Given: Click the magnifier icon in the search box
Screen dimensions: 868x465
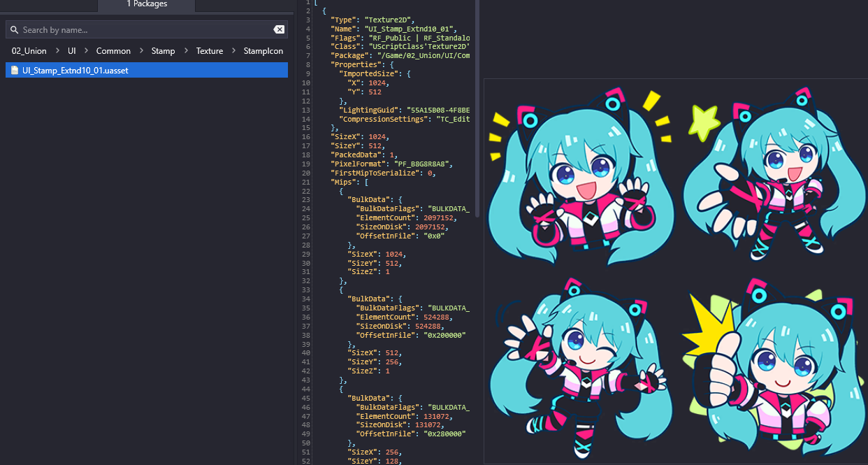Looking at the screenshot, I should point(15,30).
